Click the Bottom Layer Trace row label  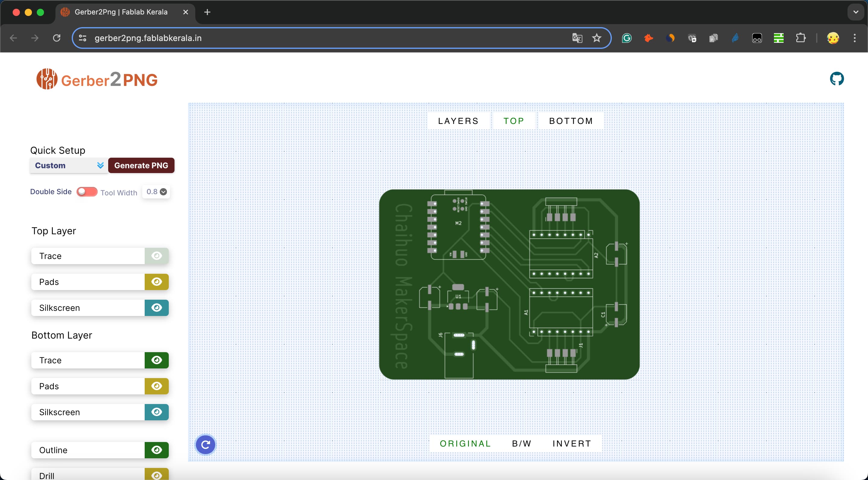pyautogui.click(x=51, y=360)
